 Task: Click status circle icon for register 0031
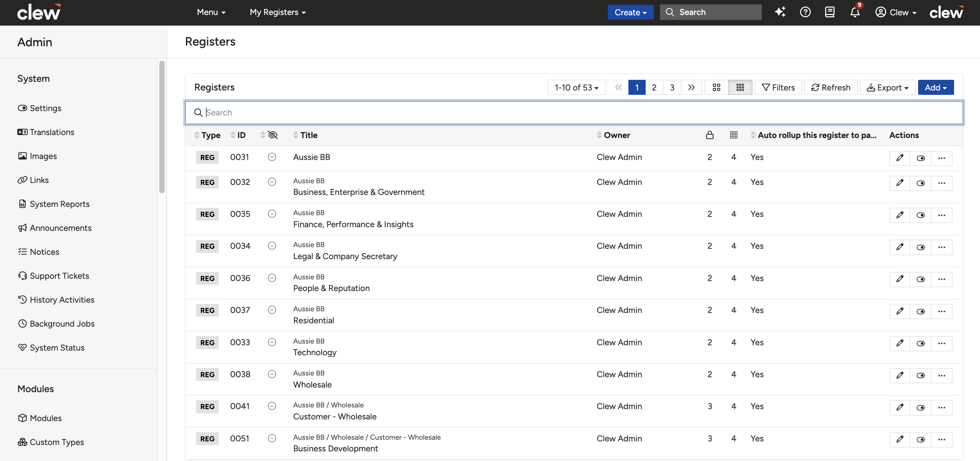272,157
